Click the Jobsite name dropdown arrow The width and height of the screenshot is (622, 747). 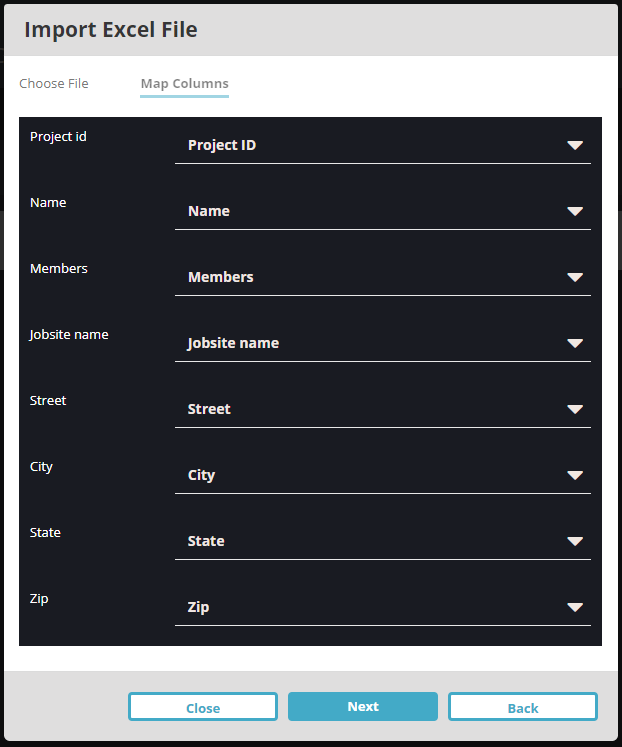pos(575,343)
